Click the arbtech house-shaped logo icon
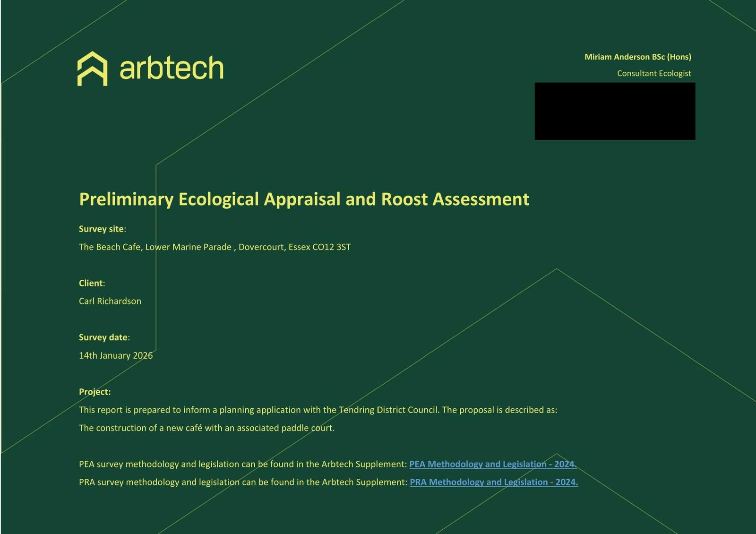756x534 pixels. coord(92,69)
